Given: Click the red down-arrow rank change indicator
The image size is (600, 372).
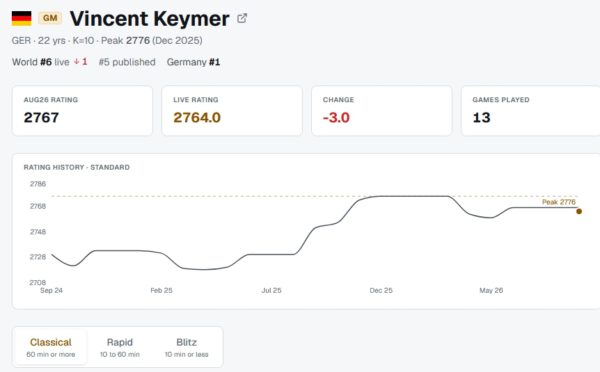Looking at the screenshot, I should click(81, 62).
